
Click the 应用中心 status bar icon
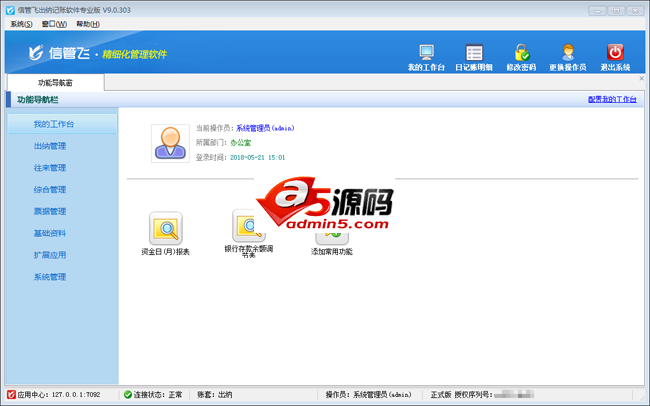[x=11, y=394]
